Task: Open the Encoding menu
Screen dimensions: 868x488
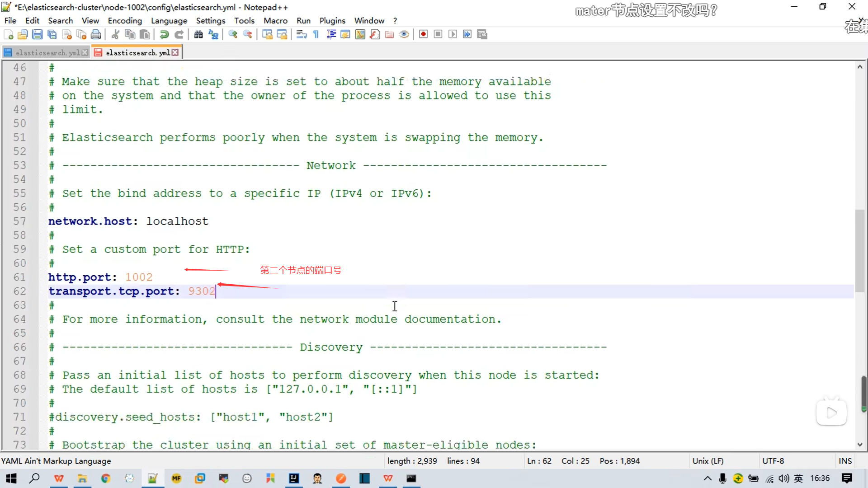Action: coord(125,21)
